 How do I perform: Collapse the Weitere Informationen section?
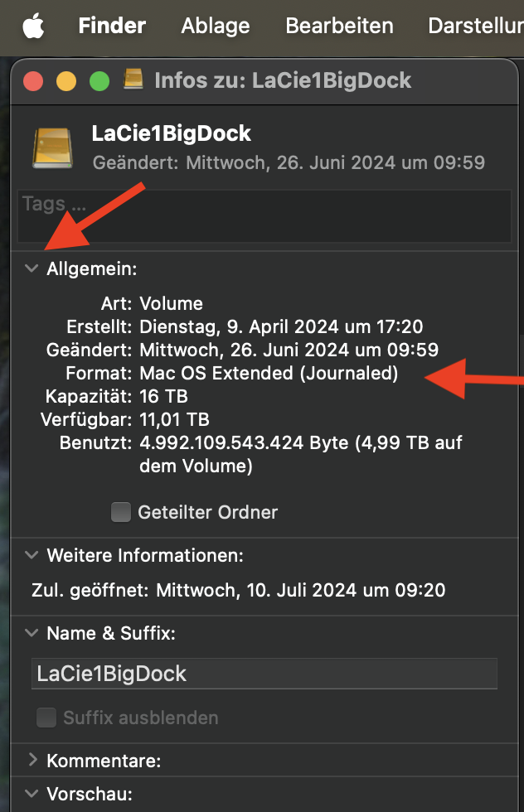[x=32, y=554]
